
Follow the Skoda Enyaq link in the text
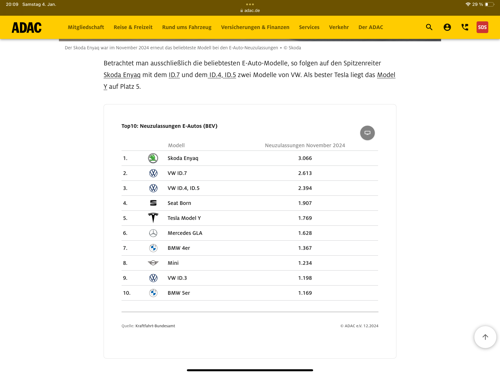point(122,75)
